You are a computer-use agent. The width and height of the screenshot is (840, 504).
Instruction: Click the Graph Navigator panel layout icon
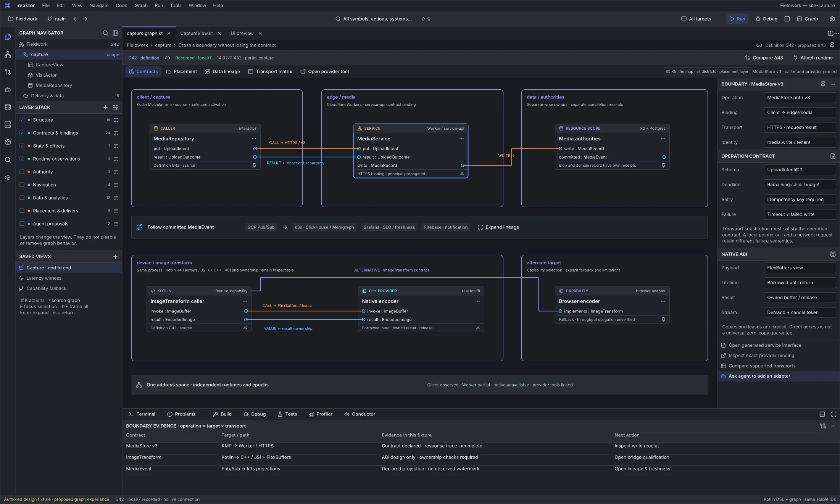point(115,33)
